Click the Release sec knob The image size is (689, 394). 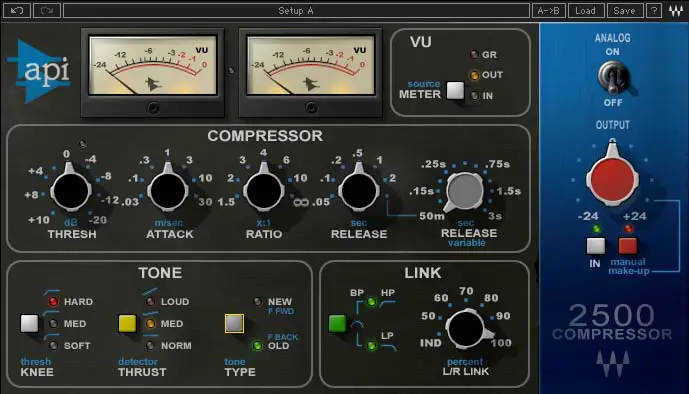click(359, 191)
